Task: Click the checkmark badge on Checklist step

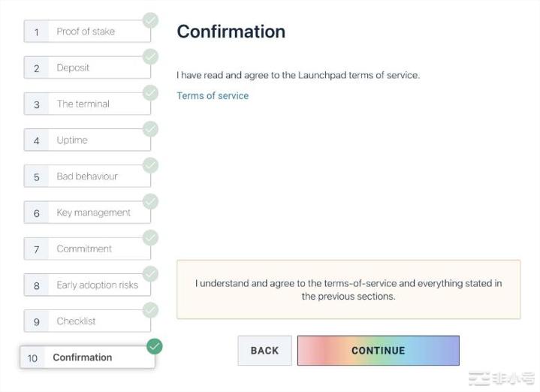Action: (151, 309)
